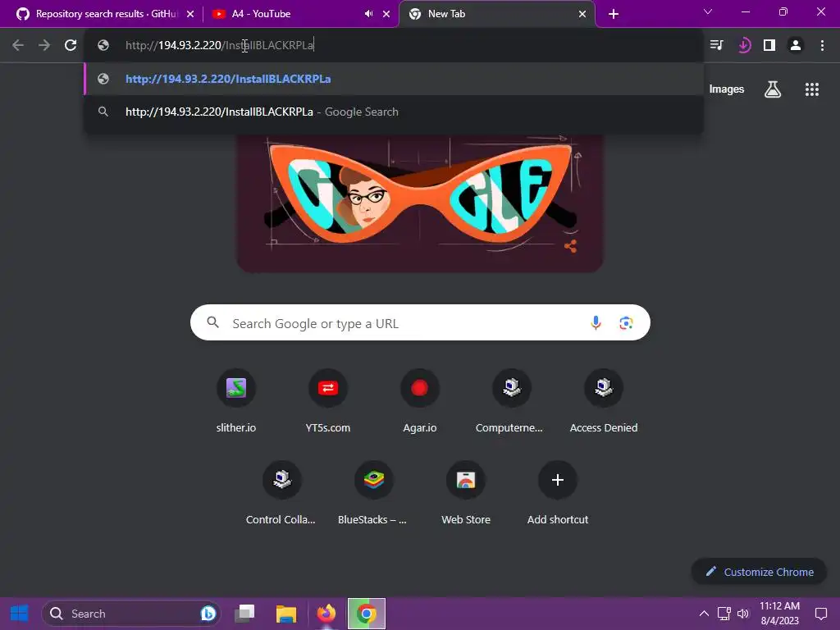Reload the current page
This screenshot has height=630, width=840.
[x=71, y=46]
